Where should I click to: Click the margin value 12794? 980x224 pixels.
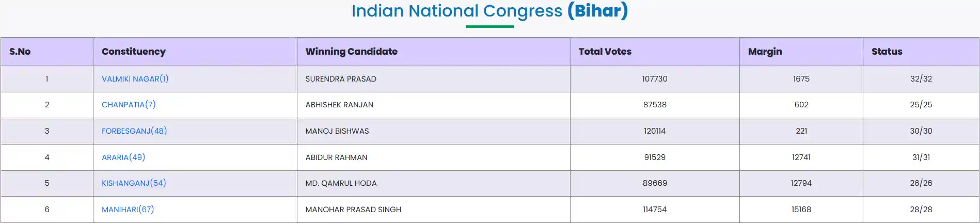tap(801, 183)
